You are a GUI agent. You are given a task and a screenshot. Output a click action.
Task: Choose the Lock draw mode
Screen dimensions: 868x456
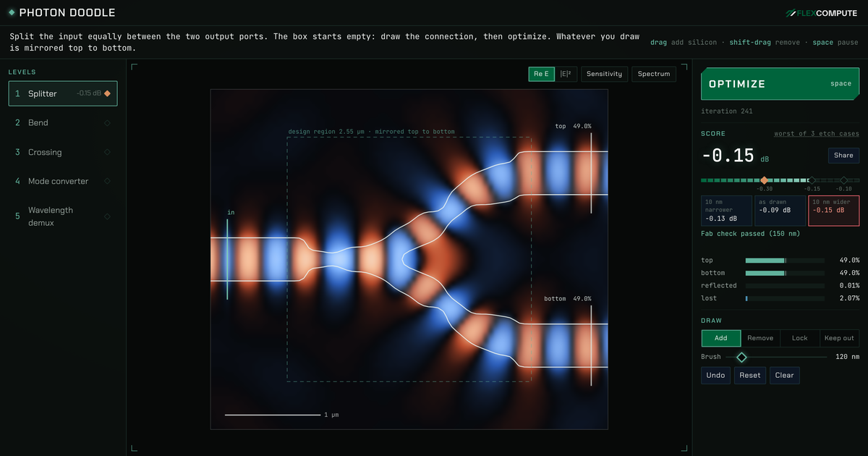pyautogui.click(x=800, y=338)
